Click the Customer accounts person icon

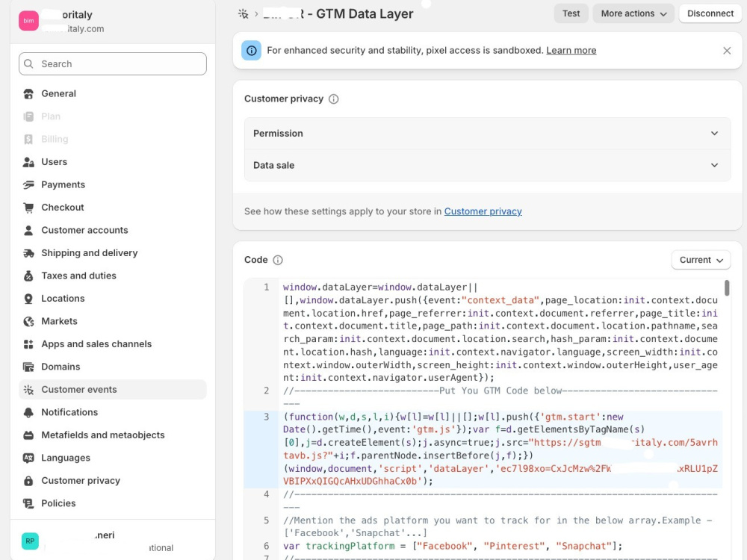point(28,231)
